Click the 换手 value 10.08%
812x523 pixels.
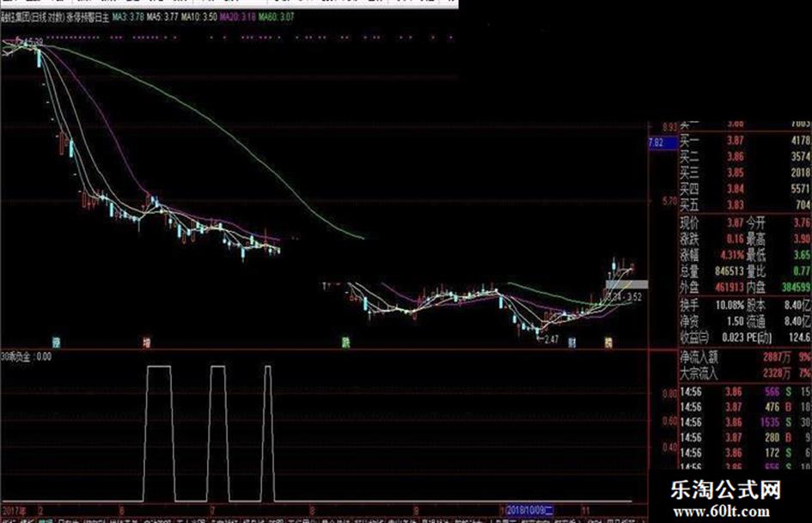[730, 306]
